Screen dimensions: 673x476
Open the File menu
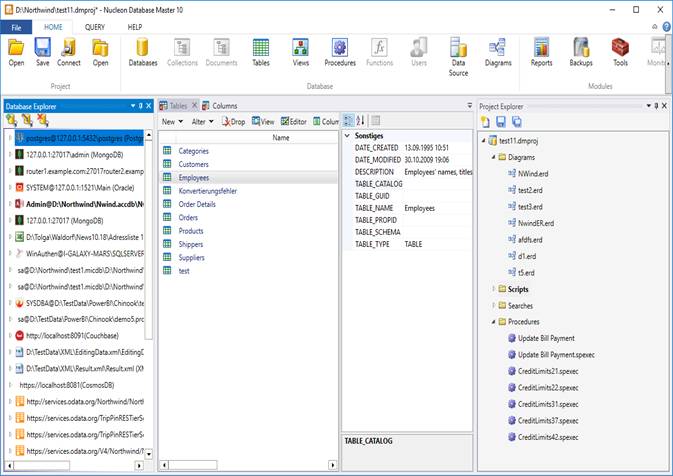[16, 27]
